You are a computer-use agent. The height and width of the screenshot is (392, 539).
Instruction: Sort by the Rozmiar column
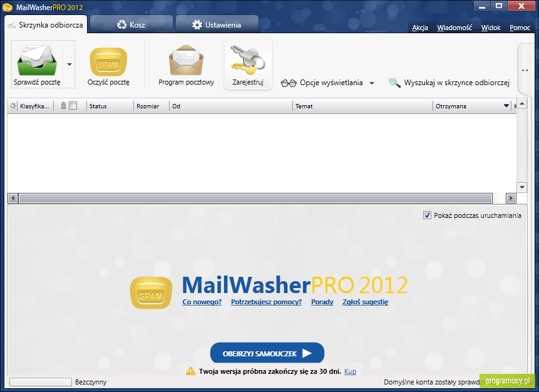(151, 106)
